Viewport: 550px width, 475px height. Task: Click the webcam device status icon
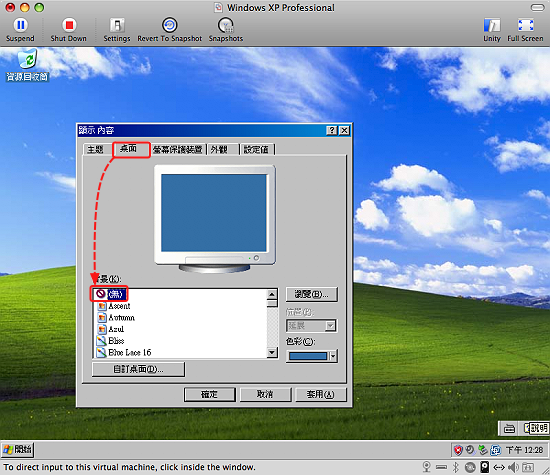(x=427, y=467)
